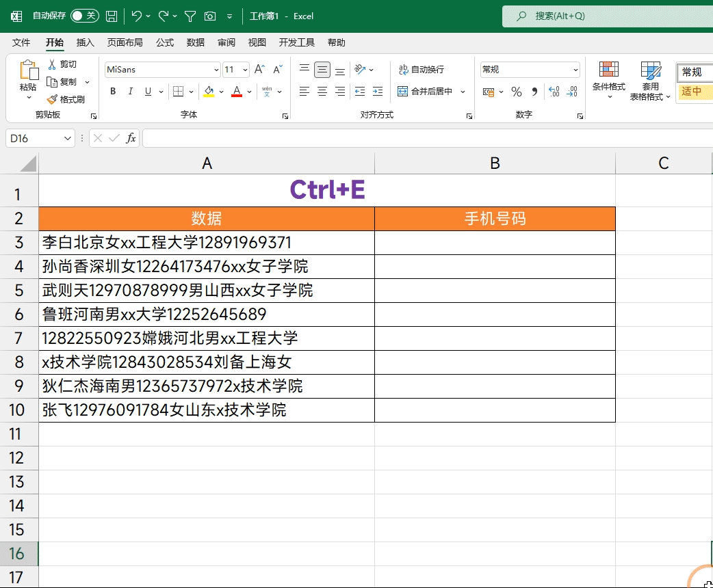Open the Name Box dropdown showing D16

[x=67, y=138]
